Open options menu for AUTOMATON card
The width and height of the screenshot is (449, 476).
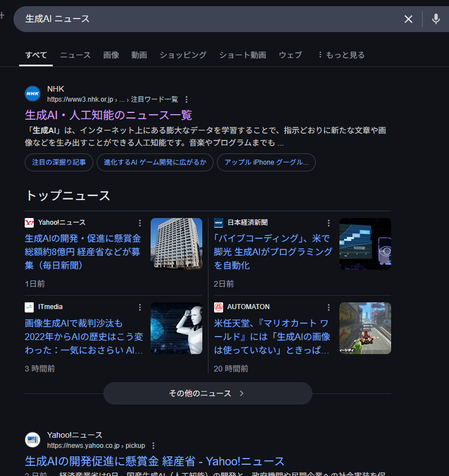329,307
